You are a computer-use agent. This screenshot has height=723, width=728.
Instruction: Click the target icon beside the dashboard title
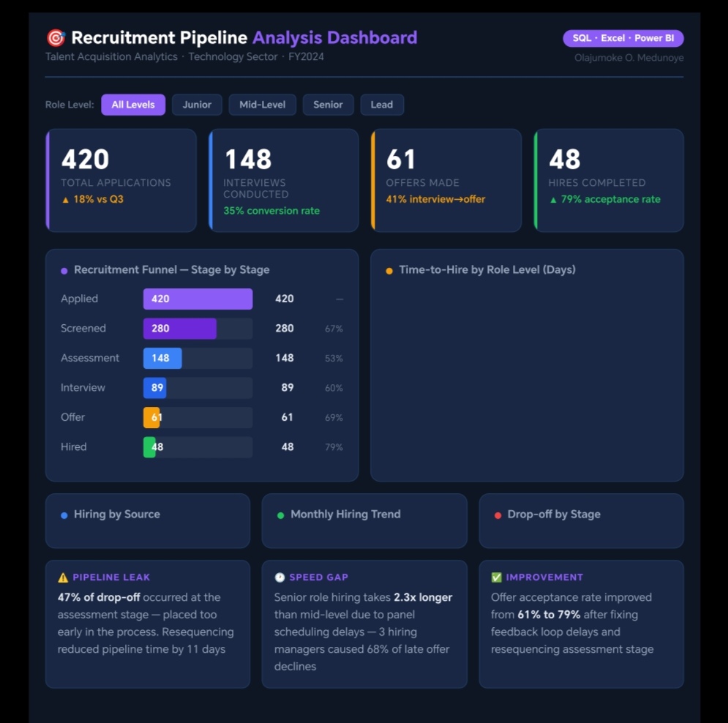coord(56,38)
